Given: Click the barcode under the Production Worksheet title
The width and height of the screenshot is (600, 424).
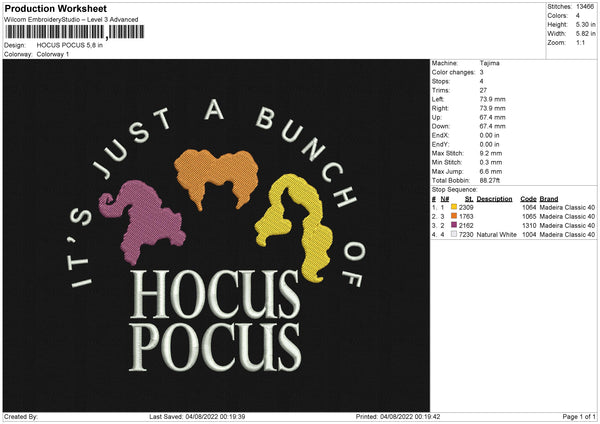Looking at the screenshot, I should [x=75, y=32].
